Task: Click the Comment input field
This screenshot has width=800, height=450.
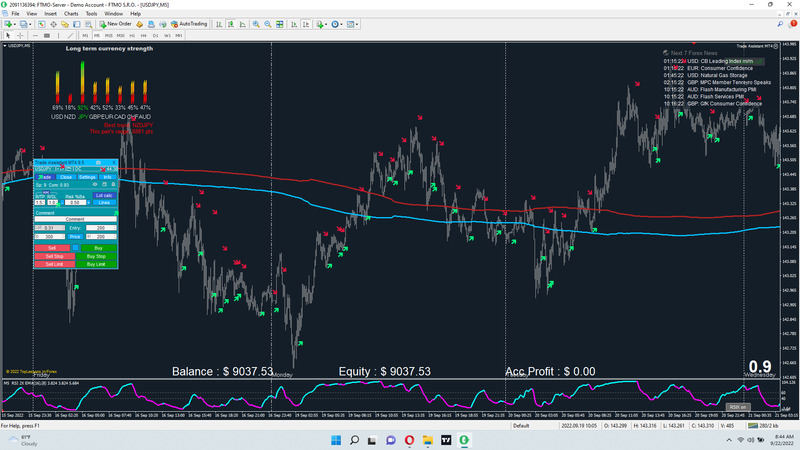Action: (76, 219)
